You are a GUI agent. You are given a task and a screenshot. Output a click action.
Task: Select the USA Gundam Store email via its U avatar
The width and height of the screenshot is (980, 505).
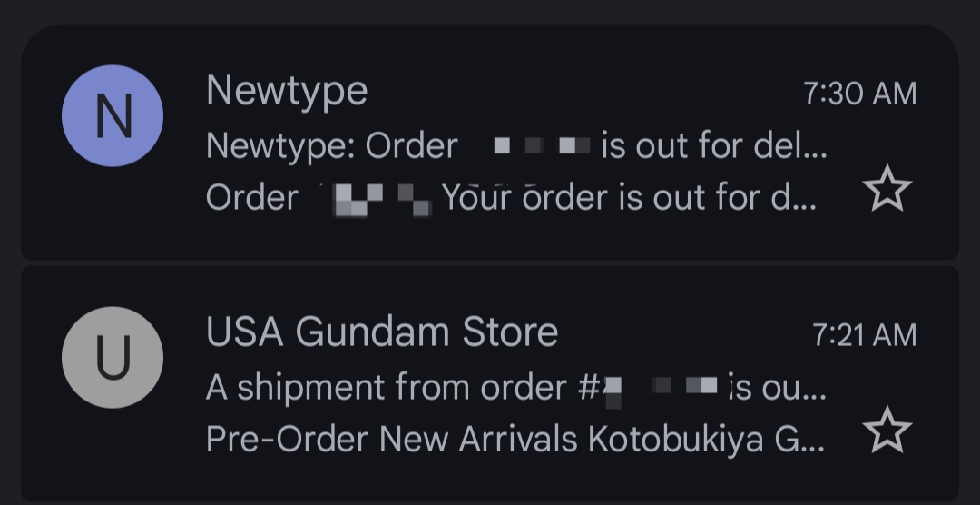113,357
